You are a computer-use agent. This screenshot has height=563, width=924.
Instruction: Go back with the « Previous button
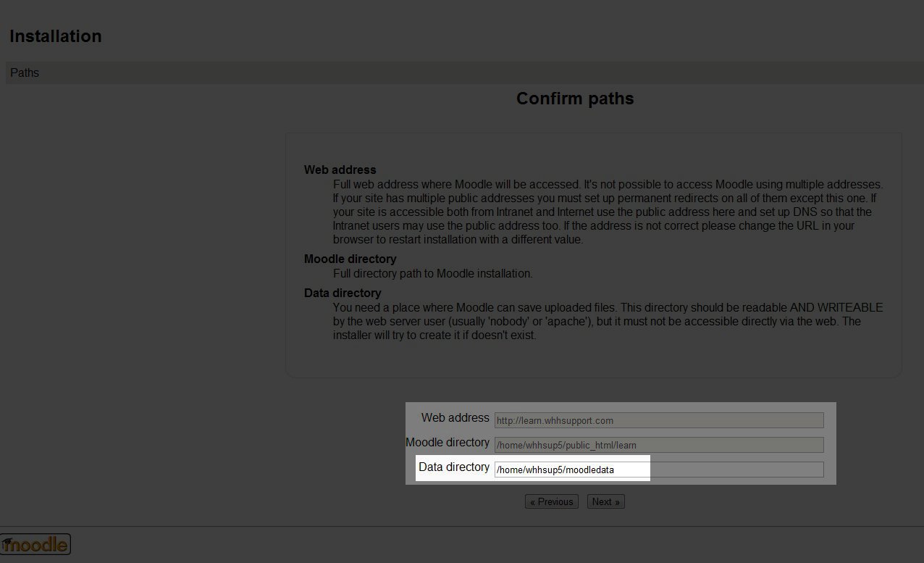click(x=551, y=501)
